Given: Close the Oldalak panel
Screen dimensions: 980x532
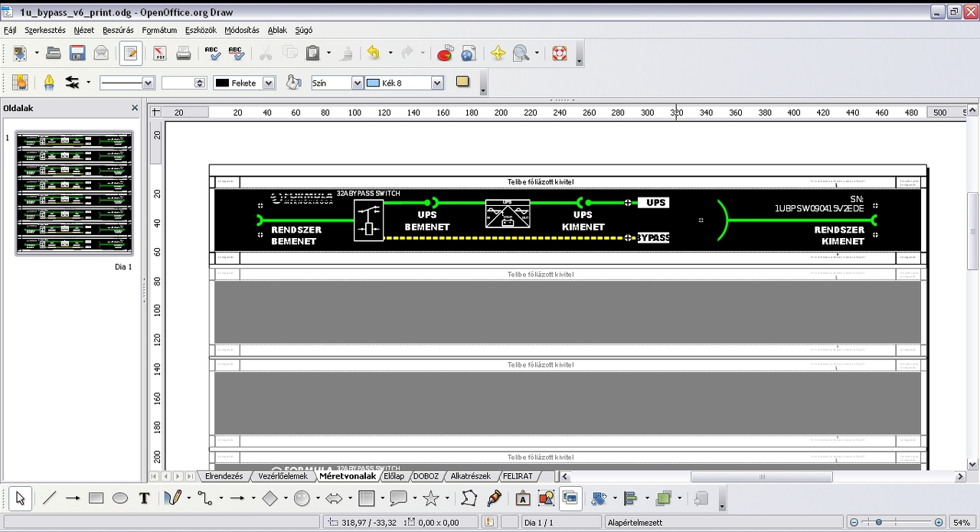Looking at the screenshot, I should coord(135,108).
